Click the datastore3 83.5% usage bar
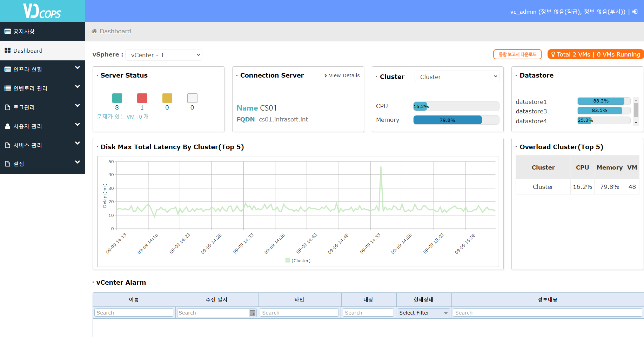This screenshot has width=644, height=337. tap(604, 111)
